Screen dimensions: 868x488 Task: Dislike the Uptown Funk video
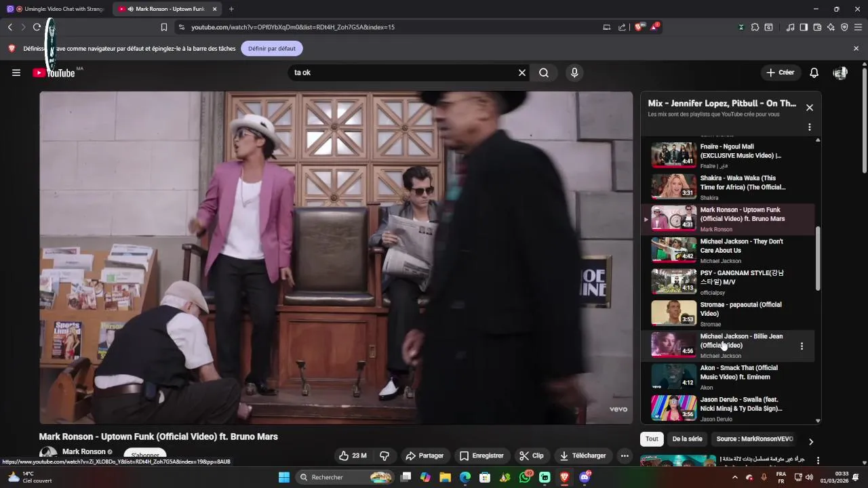[384, 455]
